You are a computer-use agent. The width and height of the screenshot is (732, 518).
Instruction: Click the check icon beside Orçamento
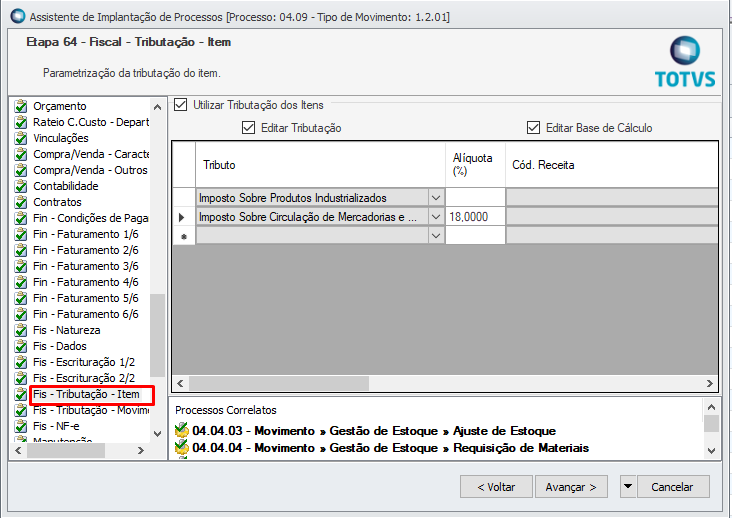[21, 106]
